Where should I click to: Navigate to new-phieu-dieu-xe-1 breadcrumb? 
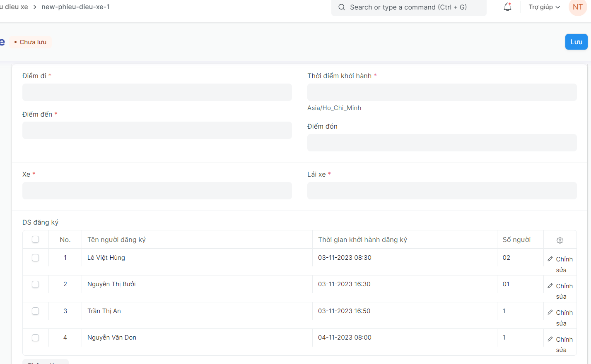tap(75, 7)
